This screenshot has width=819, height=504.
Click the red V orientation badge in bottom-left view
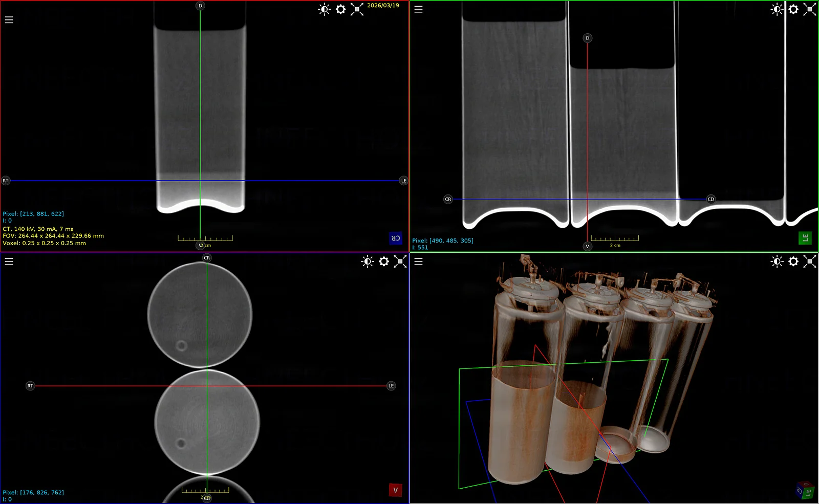pos(395,490)
